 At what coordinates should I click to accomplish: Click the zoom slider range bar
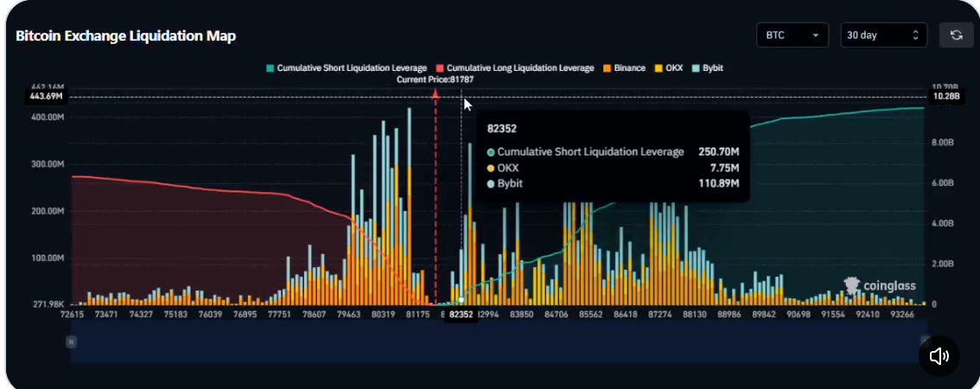coord(498,341)
